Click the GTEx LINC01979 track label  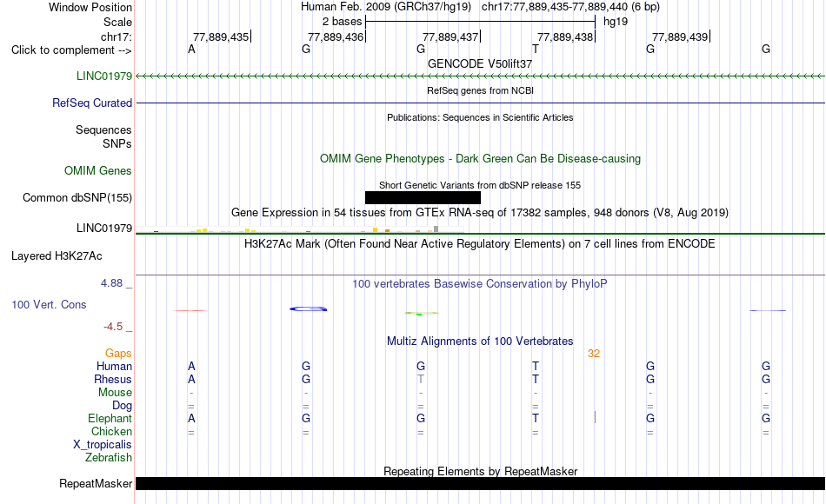[103, 228]
